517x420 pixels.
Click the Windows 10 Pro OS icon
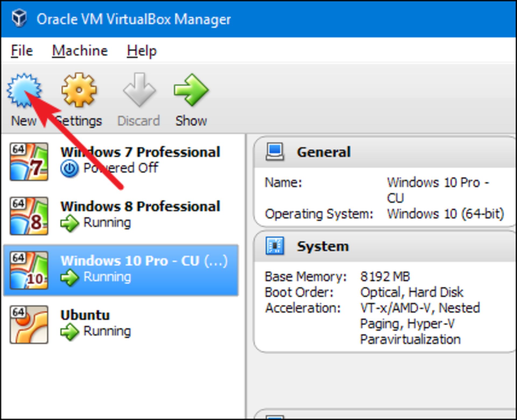pos(29,270)
